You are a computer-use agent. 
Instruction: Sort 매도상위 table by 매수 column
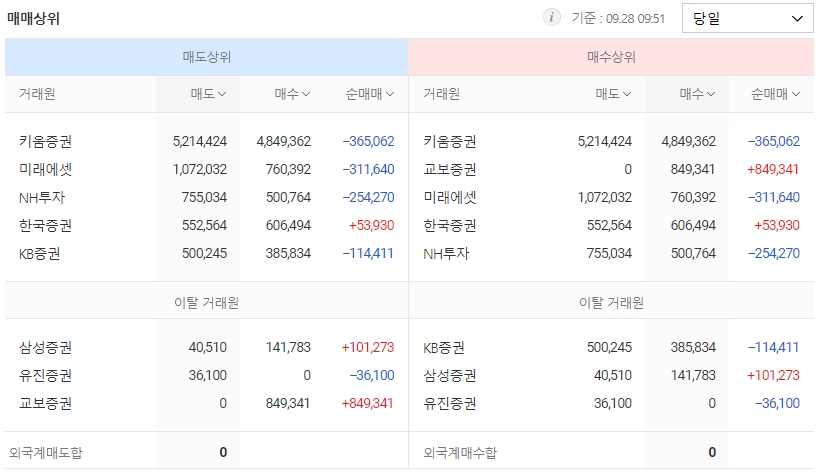click(x=292, y=94)
